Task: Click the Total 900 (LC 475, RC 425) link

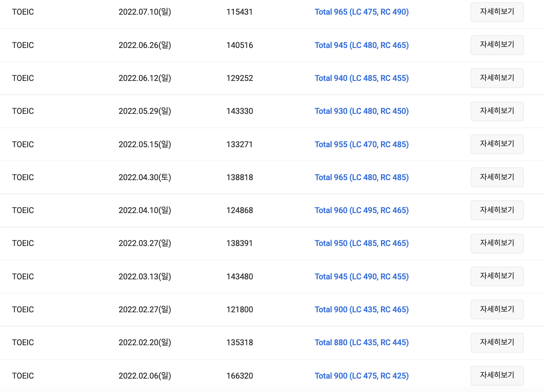Action: (361, 376)
